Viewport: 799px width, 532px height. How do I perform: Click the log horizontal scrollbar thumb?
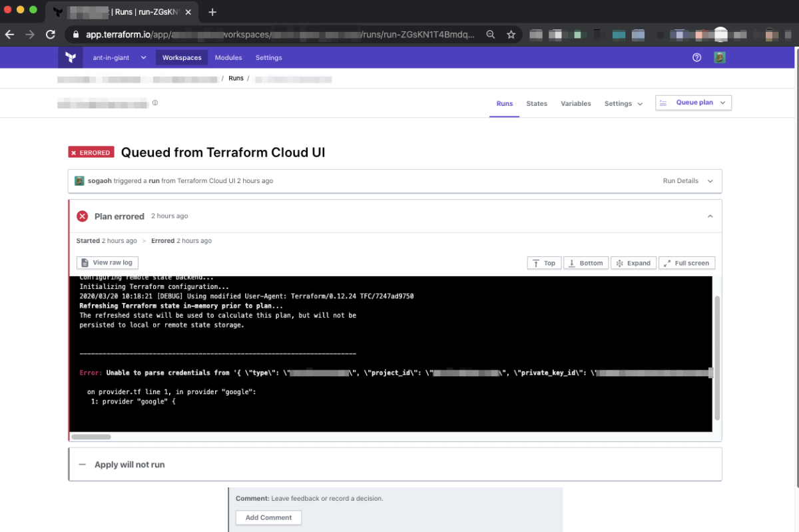(91, 437)
